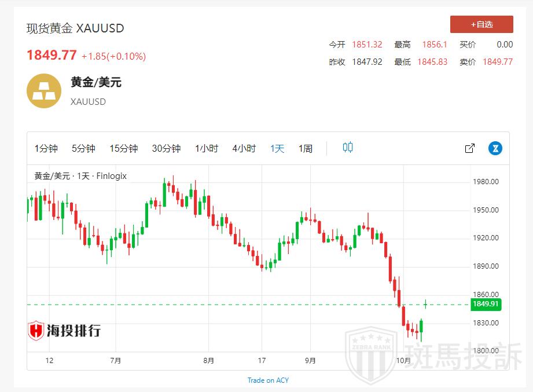Select the active 1天 timeframe

[277, 148]
